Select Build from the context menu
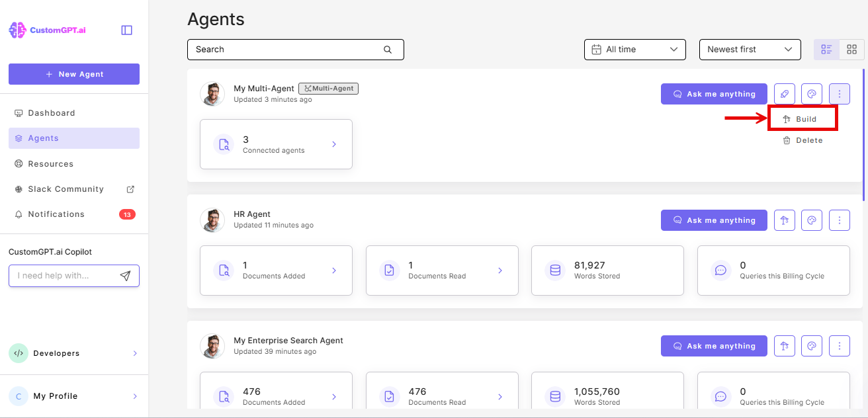 [803, 118]
